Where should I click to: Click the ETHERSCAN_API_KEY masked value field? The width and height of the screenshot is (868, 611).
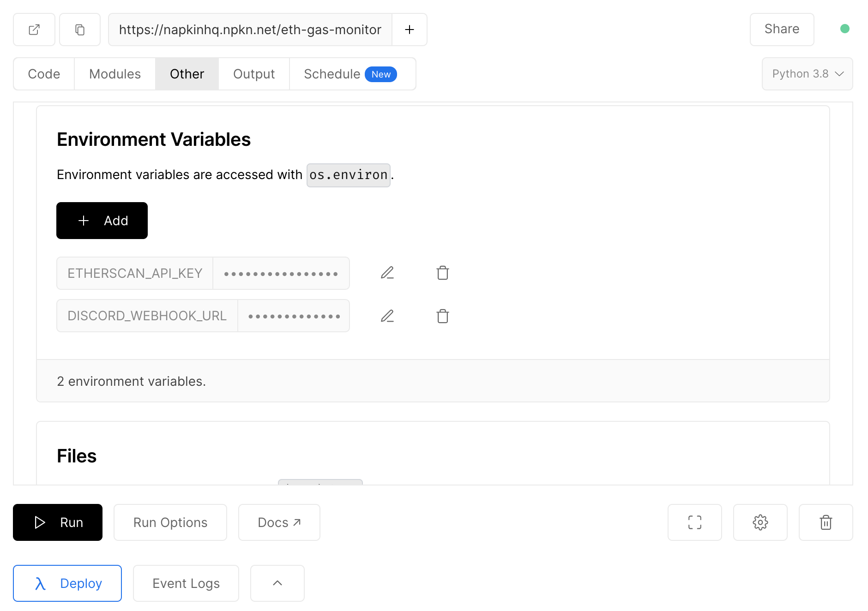[x=281, y=273]
